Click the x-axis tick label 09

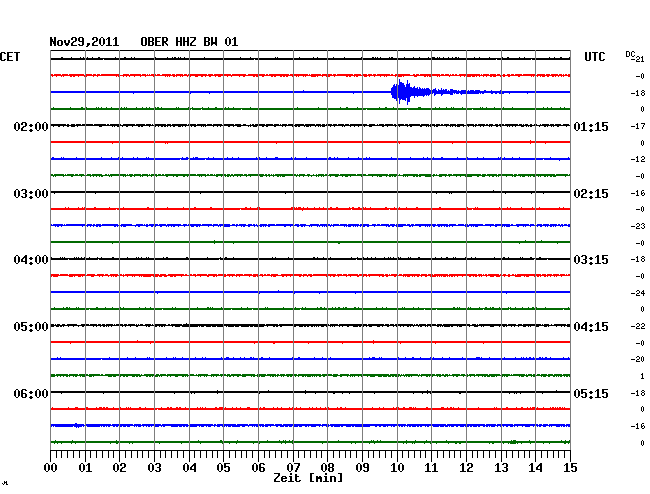[362, 468]
